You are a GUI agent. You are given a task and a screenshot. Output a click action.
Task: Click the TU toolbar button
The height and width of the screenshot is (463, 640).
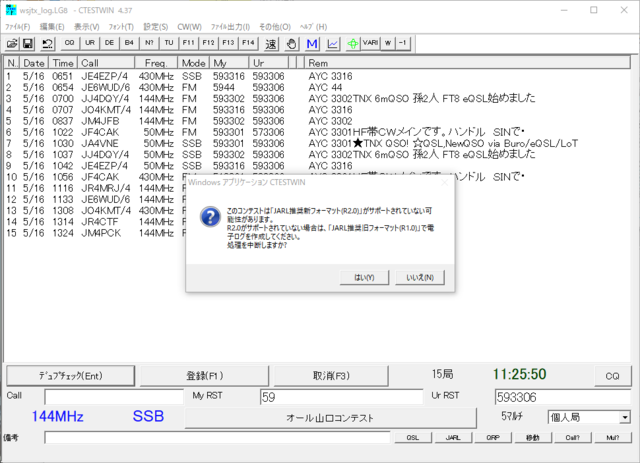(x=169, y=43)
